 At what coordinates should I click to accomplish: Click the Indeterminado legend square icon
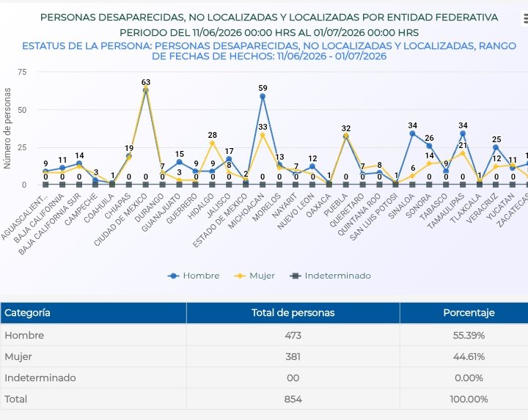296,276
